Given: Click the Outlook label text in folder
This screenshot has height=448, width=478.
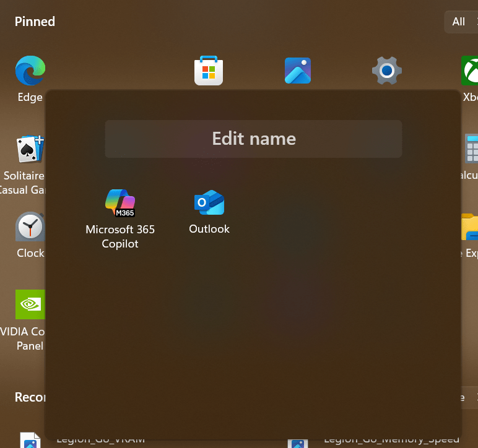Looking at the screenshot, I should (x=209, y=229).
